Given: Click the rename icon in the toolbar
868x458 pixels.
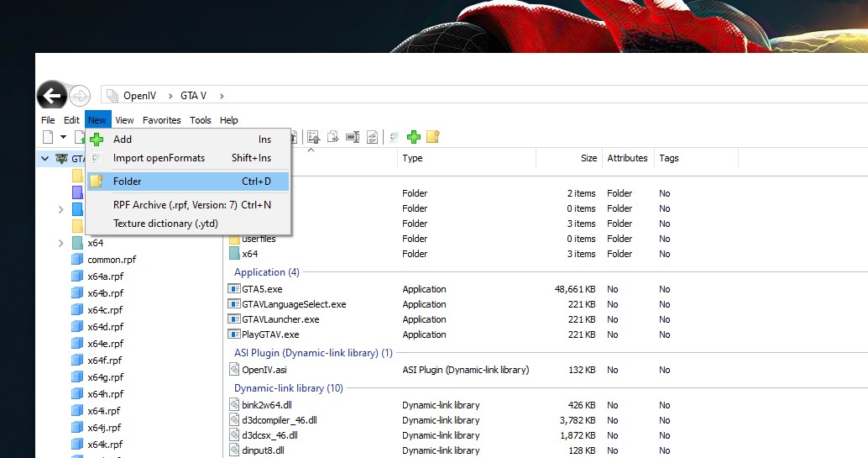Looking at the screenshot, I should (x=353, y=137).
